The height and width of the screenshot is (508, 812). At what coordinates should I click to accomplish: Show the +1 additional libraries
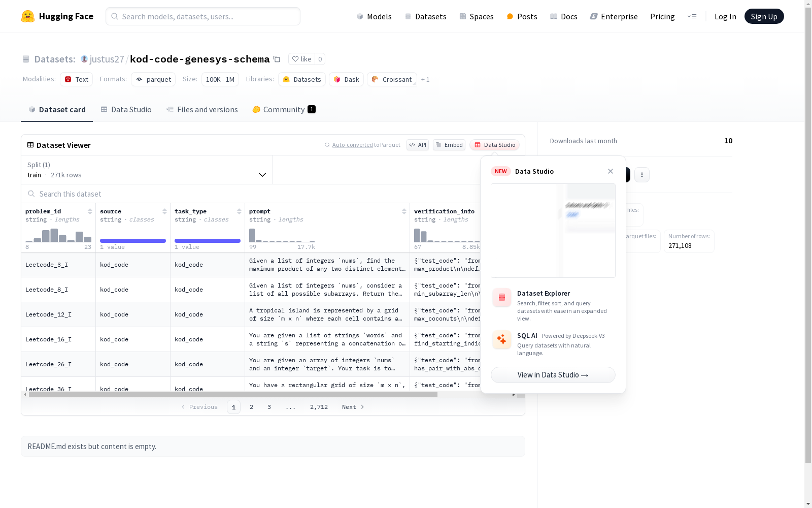[425, 79]
